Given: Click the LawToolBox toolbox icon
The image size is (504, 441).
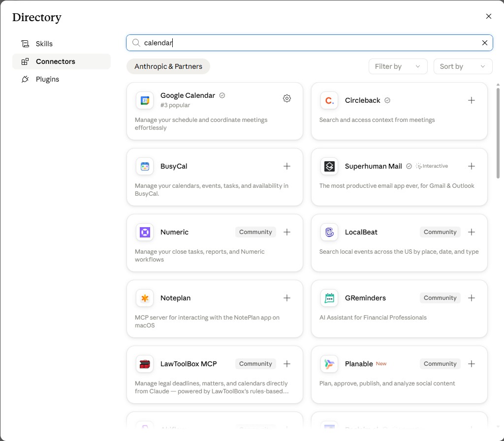Looking at the screenshot, I should [x=145, y=364].
